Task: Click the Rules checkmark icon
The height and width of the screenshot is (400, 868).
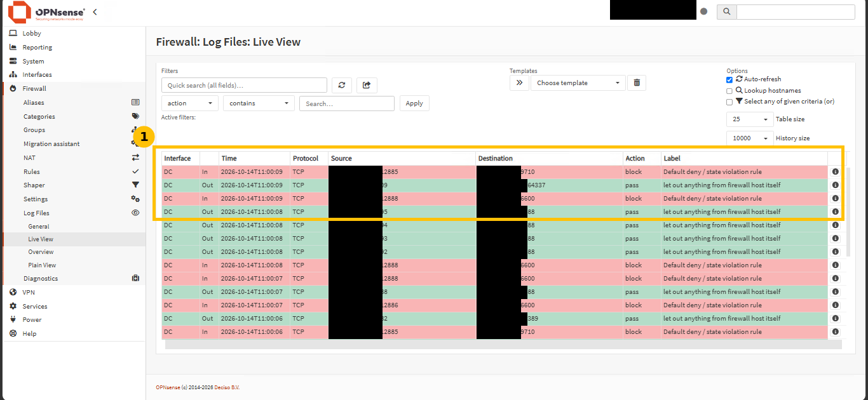Action: 135,171
